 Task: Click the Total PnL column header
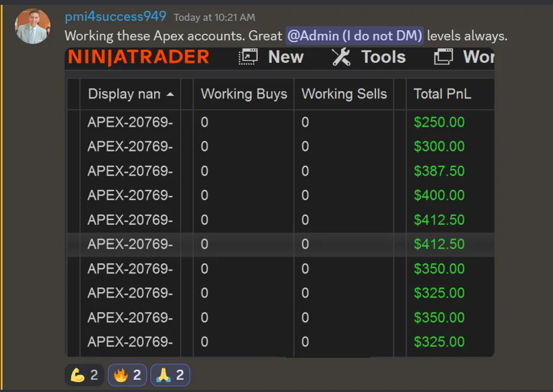point(450,94)
